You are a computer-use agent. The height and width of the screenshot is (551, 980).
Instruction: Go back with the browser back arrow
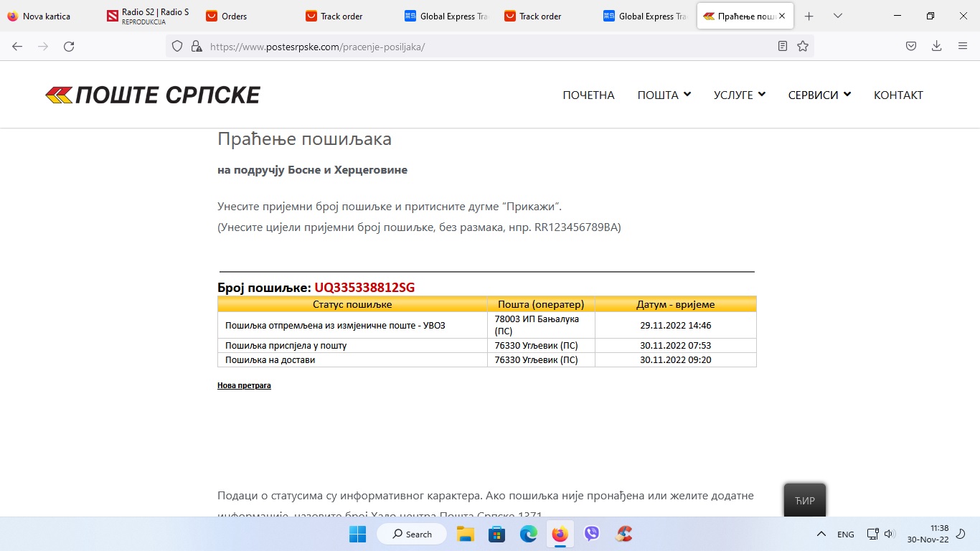pyautogui.click(x=17, y=46)
